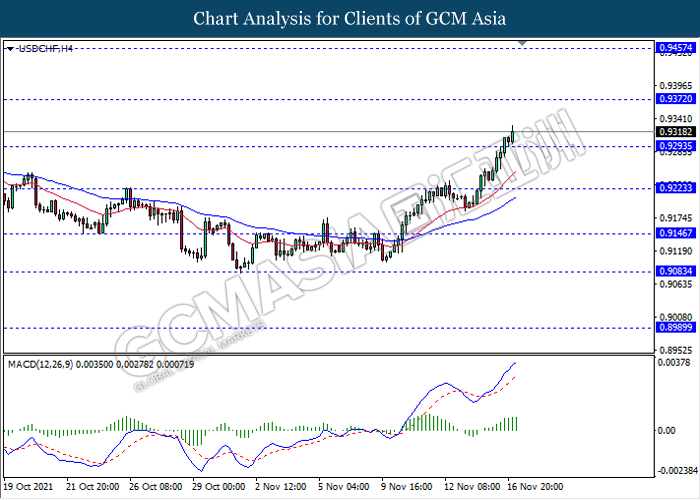This screenshot has width=700, height=500.
Task: Select the 0.92935 price level label
Action: (x=675, y=146)
